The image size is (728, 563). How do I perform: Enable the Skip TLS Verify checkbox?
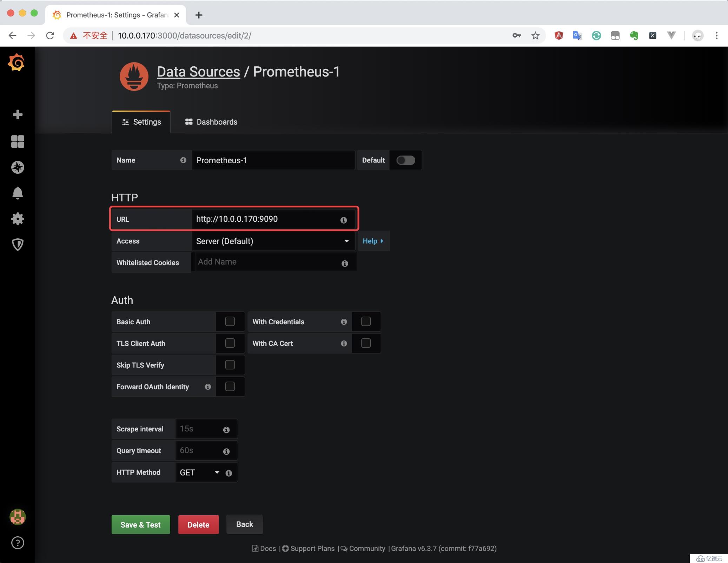[x=230, y=365]
